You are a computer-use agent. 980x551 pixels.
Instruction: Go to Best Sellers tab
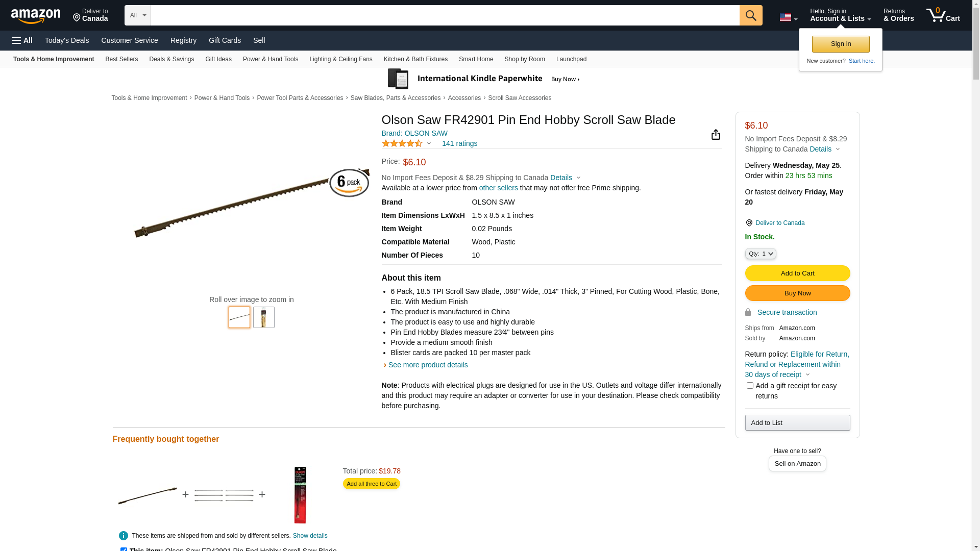click(121, 59)
